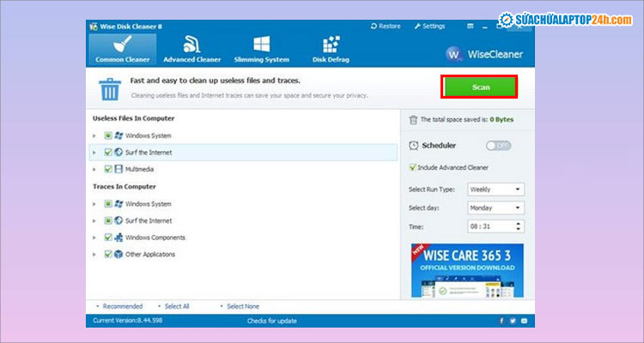Screen dimensions: 644x343
Task: Open the Select day dropdown
Action: click(x=495, y=208)
